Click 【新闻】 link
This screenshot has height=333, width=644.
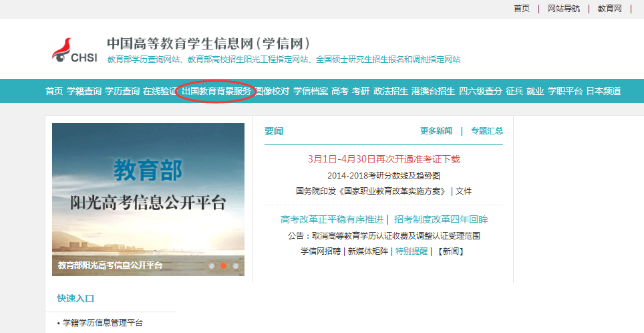click(450, 251)
